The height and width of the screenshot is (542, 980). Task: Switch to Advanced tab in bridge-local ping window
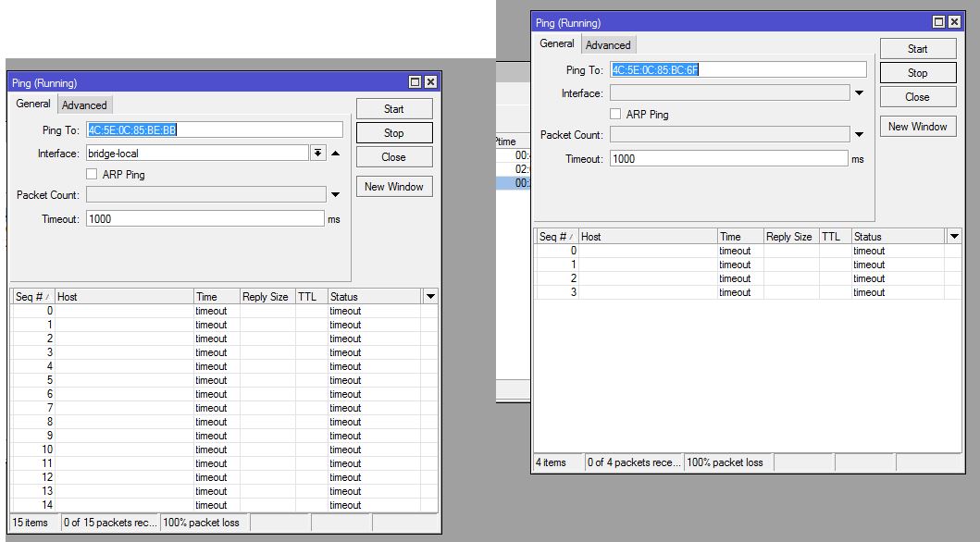(84, 105)
